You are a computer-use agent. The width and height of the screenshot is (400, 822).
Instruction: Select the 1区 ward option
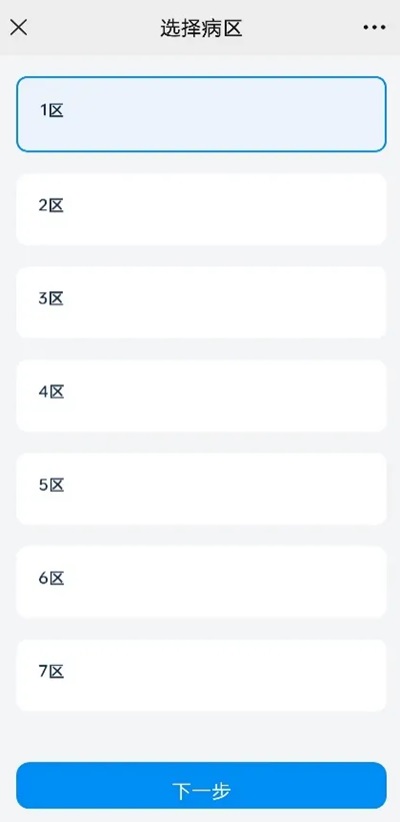(201, 114)
